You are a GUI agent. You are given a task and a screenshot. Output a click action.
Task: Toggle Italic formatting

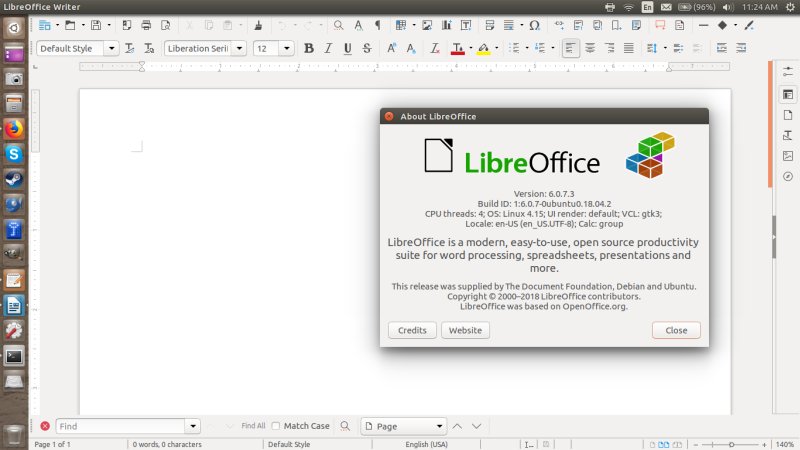tap(328, 48)
